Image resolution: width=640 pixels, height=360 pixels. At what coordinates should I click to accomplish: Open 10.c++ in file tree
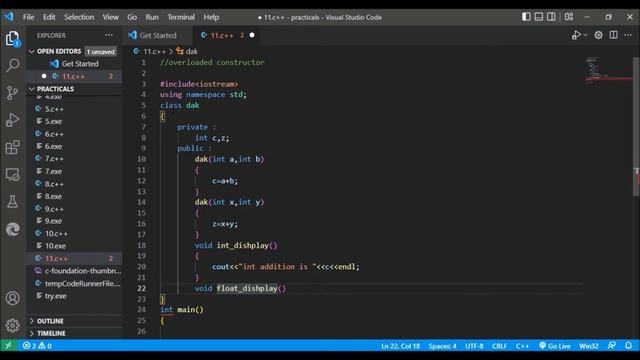click(x=74, y=233)
